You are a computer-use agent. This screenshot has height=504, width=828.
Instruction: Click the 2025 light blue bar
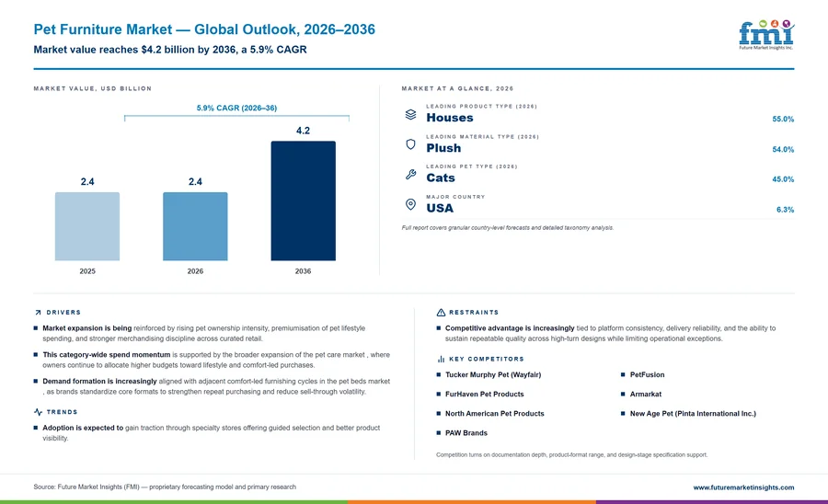87,226
